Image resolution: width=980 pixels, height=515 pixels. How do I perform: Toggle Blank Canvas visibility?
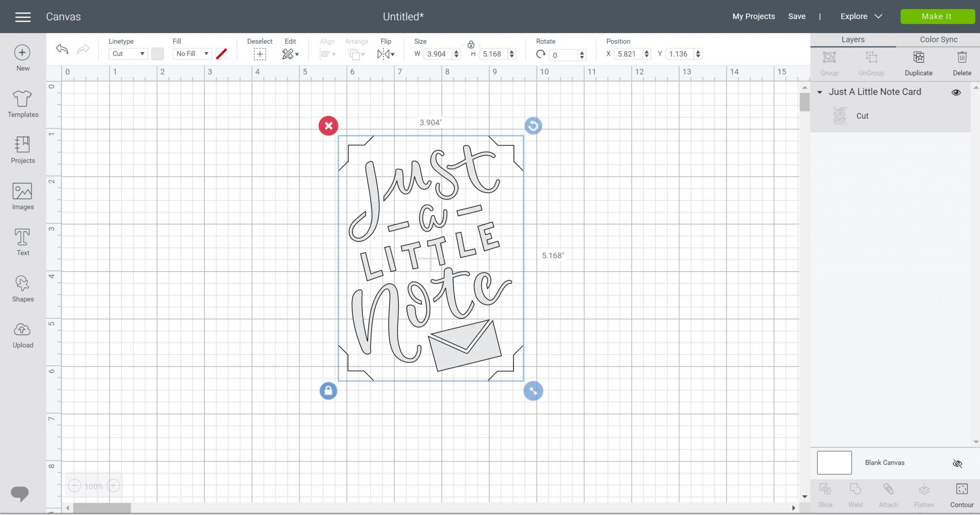[x=957, y=463]
